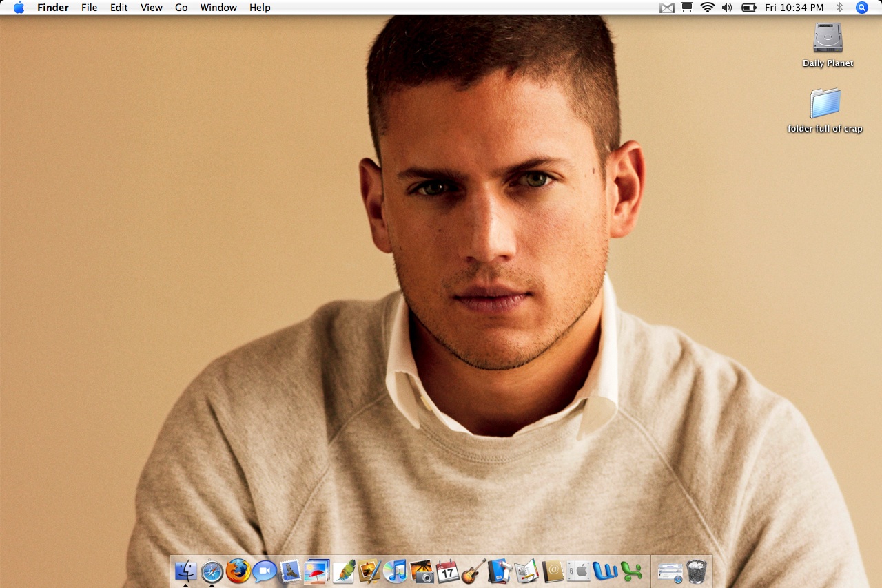Open Spotlight search in menu bar
Image resolution: width=882 pixels, height=588 pixels.
tap(862, 8)
